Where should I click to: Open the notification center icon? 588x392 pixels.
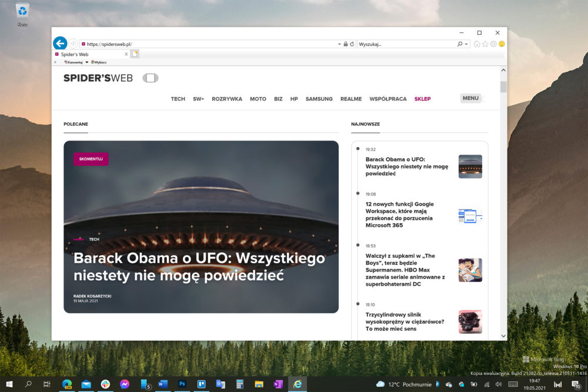576,384
